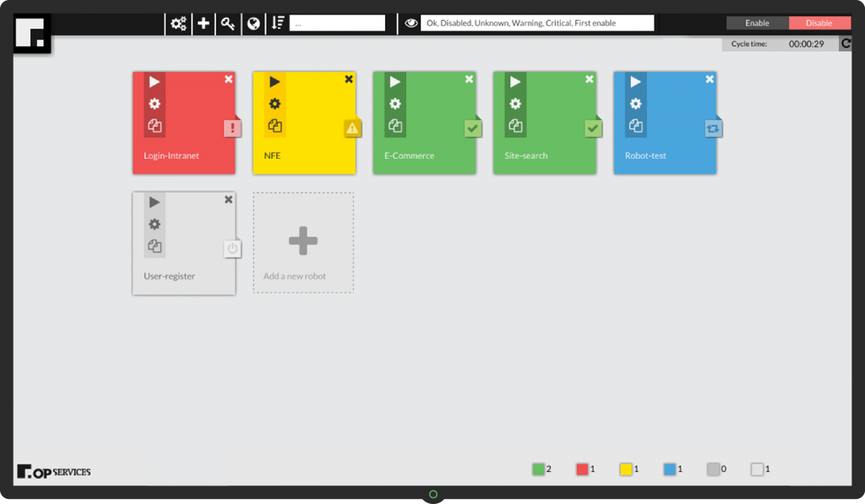Click the plus add icon in toolbar
The width and height of the screenshot is (865, 504).
(204, 23)
